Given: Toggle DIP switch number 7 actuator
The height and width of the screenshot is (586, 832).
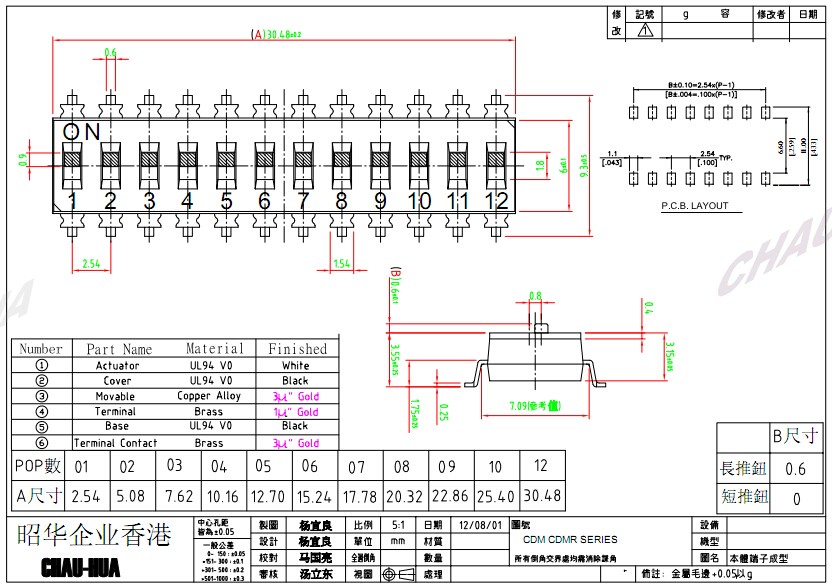Looking at the screenshot, I should [304, 159].
